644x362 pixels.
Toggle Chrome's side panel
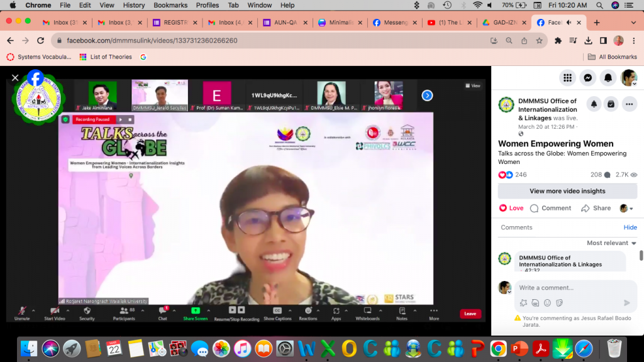[x=603, y=41]
